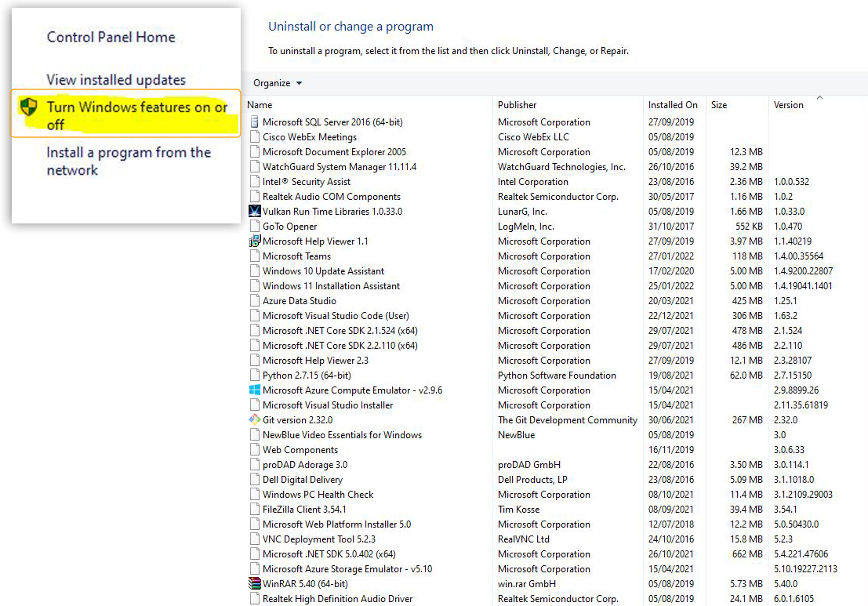Select Realtek Audio COM Components entry
Screen dimensions: 868x606
coord(331,197)
